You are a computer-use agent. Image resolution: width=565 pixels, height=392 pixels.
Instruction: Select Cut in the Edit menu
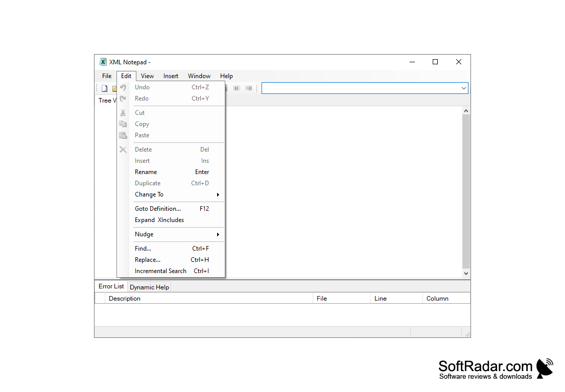(x=171, y=113)
